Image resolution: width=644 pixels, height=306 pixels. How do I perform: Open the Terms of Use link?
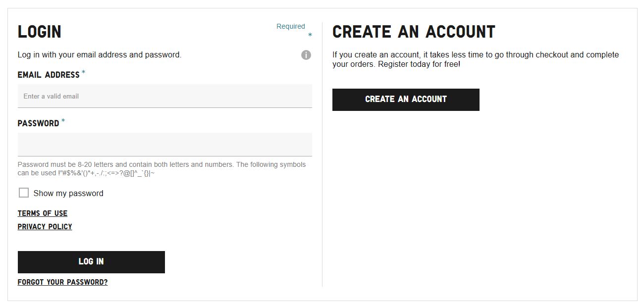[x=43, y=213]
